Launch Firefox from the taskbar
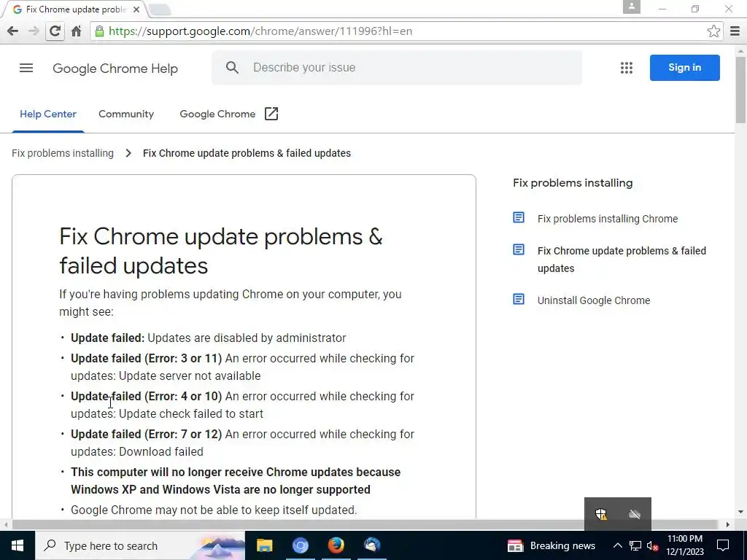 (336, 545)
